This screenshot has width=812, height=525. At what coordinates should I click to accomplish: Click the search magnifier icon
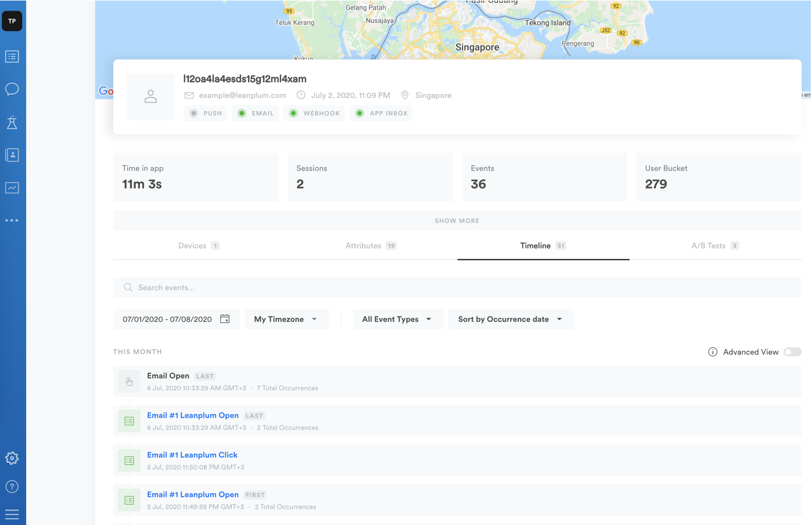(128, 288)
